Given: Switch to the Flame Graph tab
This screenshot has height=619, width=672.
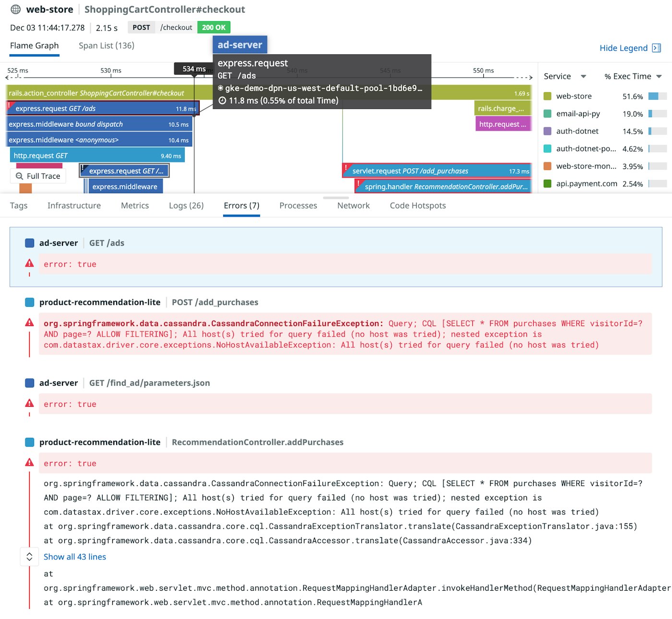Looking at the screenshot, I should pyautogui.click(x=35, y=46).
